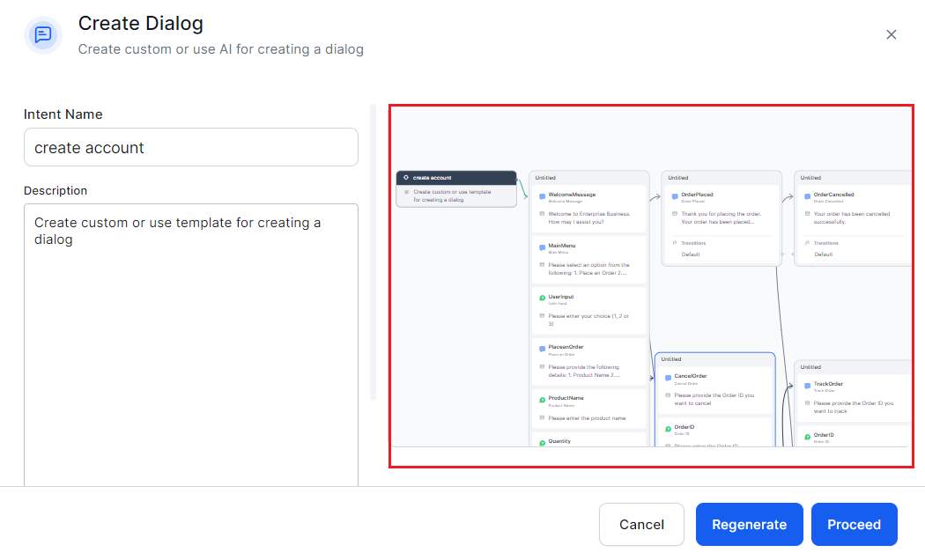The width and height of the screenshot is (925, 560).
Task: Click the Proceed button
Action: tap(854, 524)
